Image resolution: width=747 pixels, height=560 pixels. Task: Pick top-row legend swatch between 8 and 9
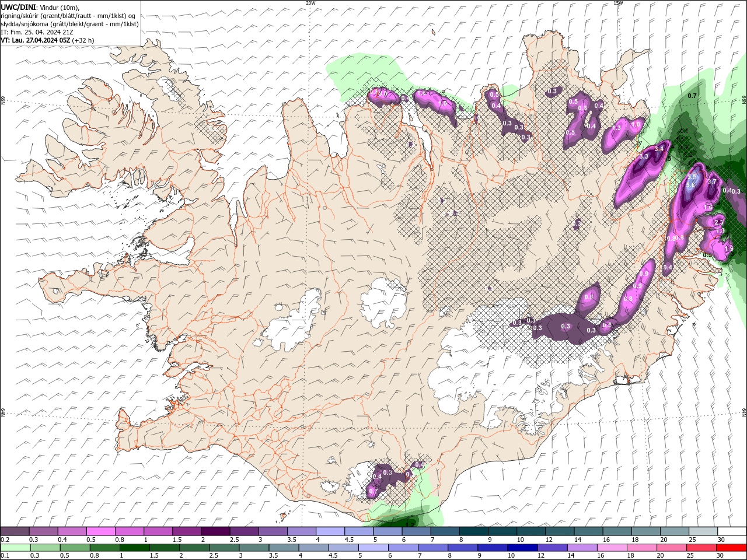(473, 531)
